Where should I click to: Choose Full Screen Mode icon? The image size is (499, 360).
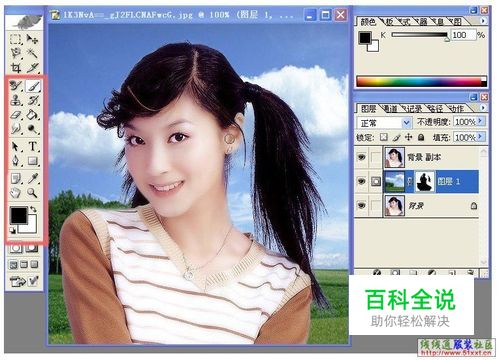coord(34,265)
